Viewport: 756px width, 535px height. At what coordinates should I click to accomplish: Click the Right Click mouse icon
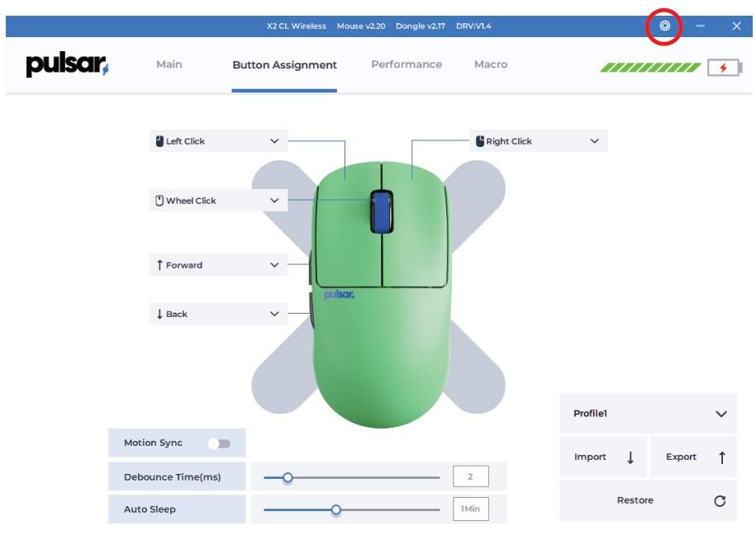[480, 141]
